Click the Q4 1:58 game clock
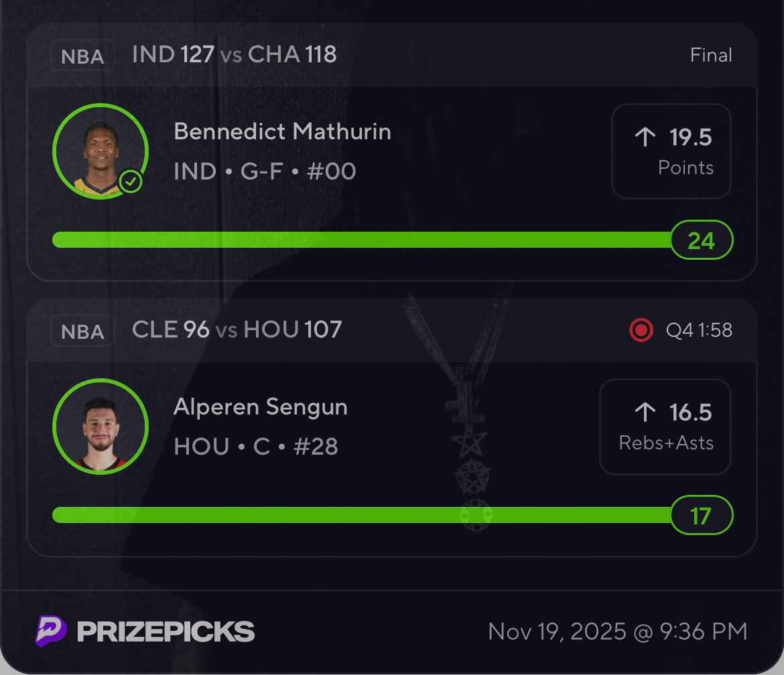 (699, 330)
